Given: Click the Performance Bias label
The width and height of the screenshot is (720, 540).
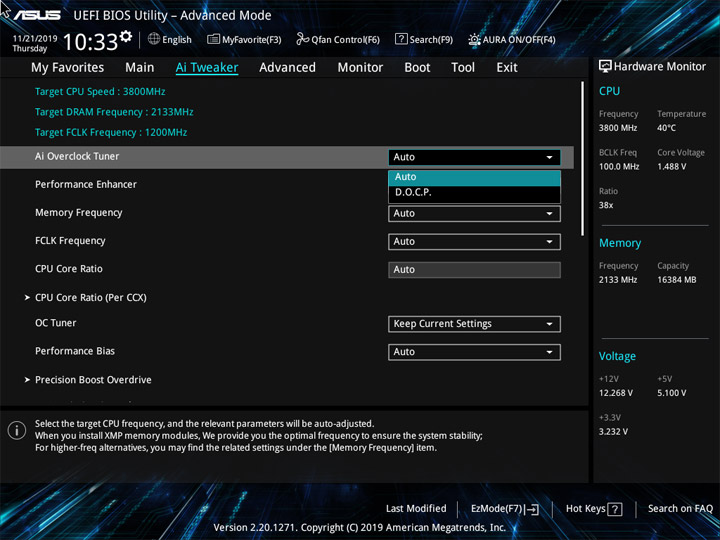Looking at the screenshot, I should coord(75,351).
